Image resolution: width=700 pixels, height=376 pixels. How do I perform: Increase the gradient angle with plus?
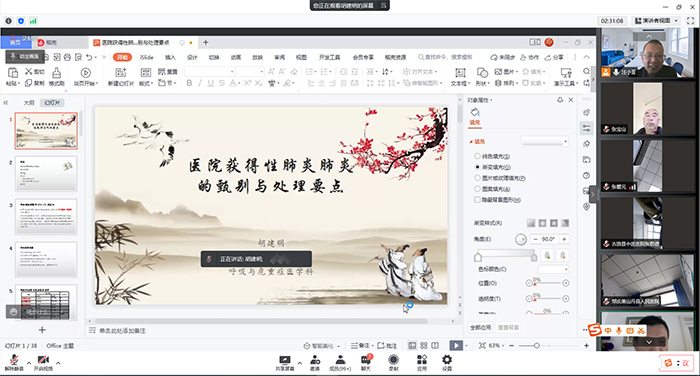[x=564, y=239]
